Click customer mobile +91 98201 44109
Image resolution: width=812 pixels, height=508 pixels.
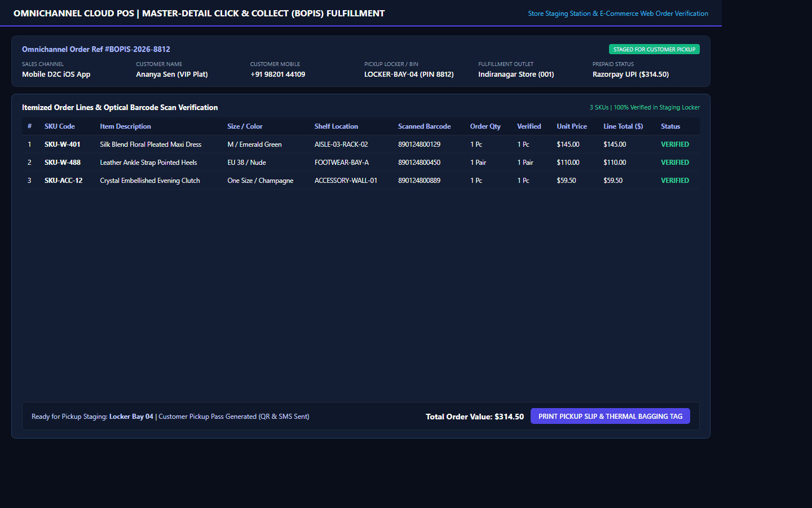[278, 75]
